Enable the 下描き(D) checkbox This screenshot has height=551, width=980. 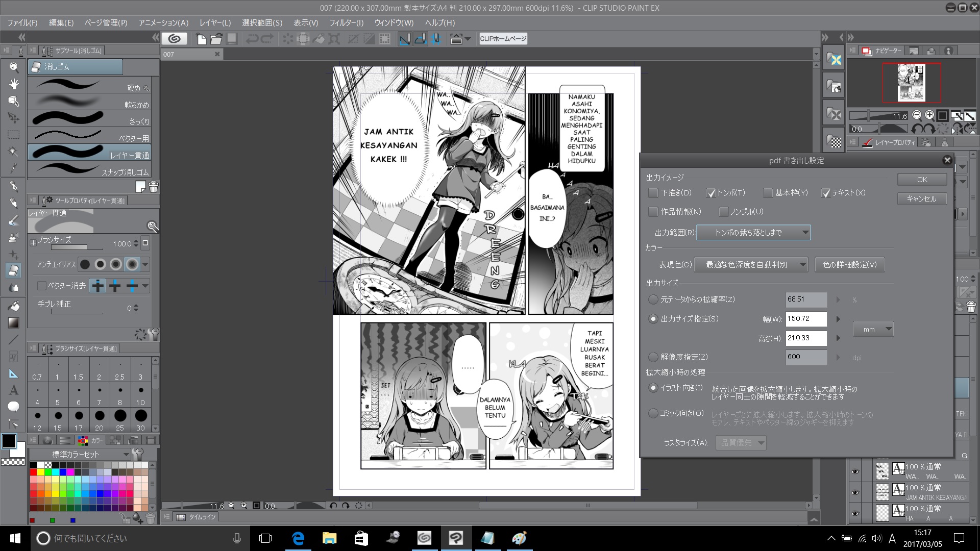coord(653,193)
